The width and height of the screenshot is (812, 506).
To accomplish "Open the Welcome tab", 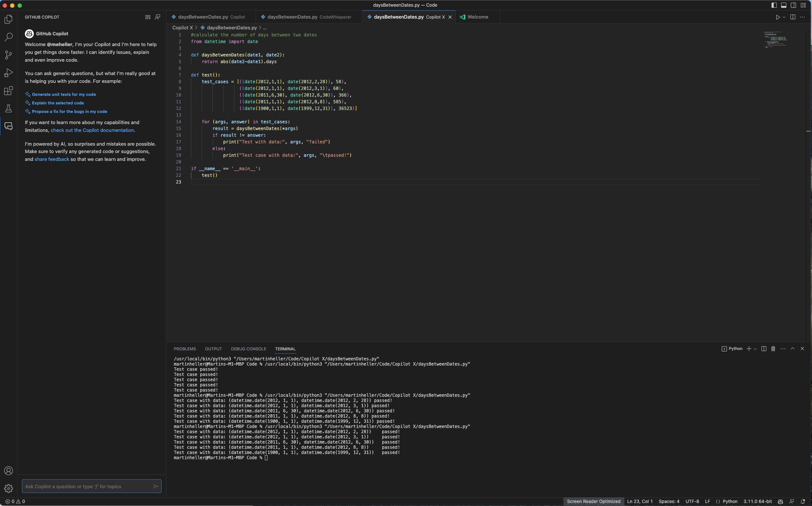I will pos(477,17).
